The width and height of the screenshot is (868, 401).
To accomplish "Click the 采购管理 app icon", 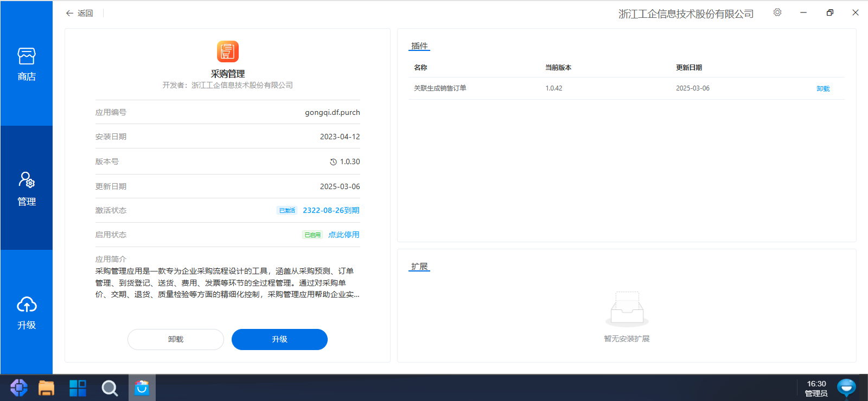I will [x=228, y=51].
